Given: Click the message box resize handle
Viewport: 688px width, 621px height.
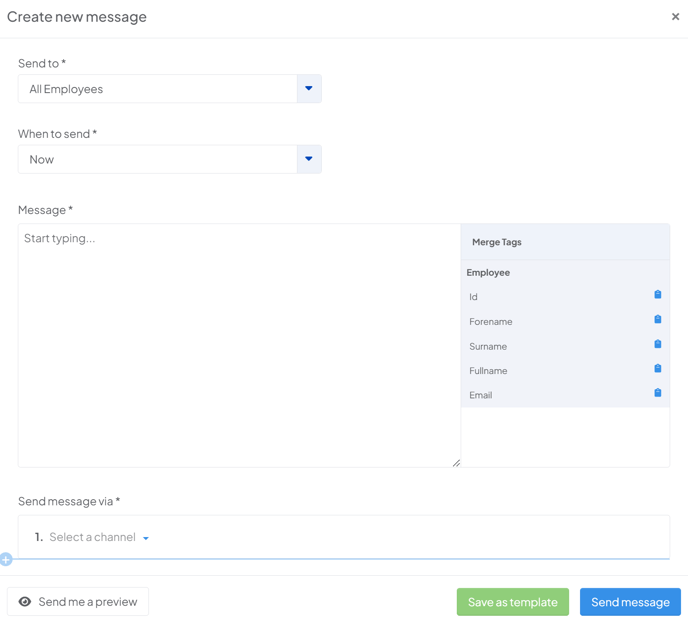Looking at the screenshot, I should pos(456,463).
